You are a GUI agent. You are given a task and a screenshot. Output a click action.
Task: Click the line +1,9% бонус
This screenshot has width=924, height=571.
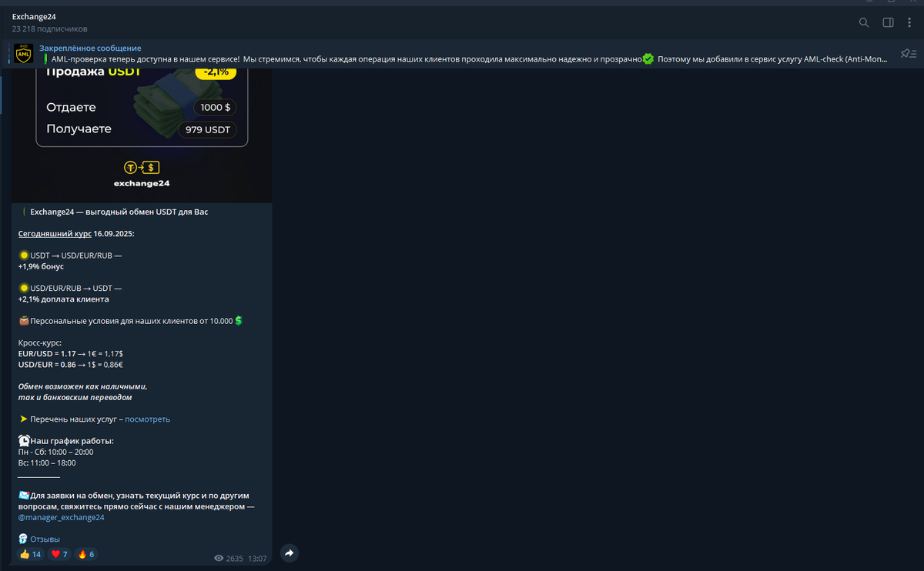[x=41, y=266]
